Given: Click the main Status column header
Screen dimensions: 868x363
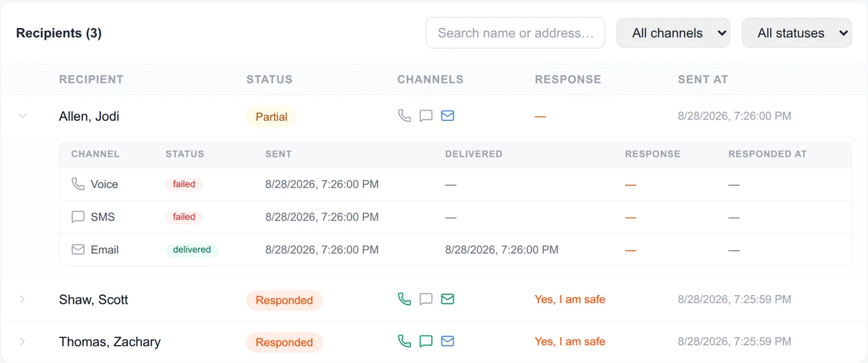Looking at the screenshot, I should [269, 80].
